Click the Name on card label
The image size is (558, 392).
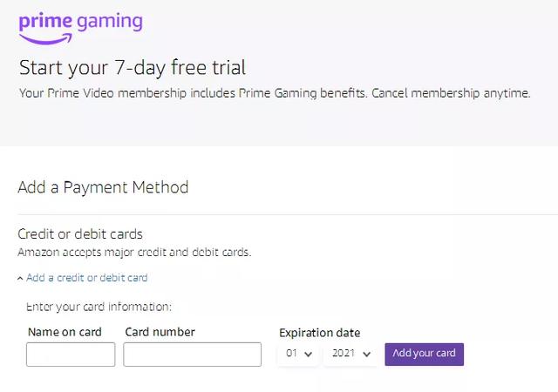65,332
